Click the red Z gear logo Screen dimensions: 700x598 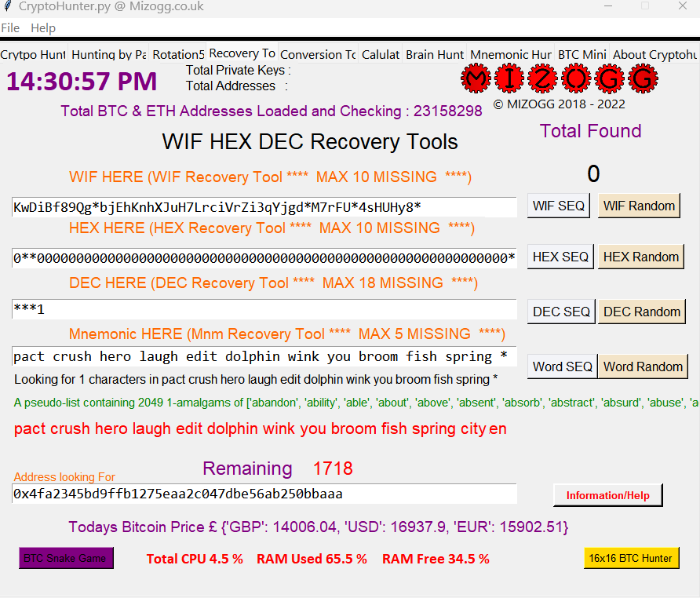point(542,78)
